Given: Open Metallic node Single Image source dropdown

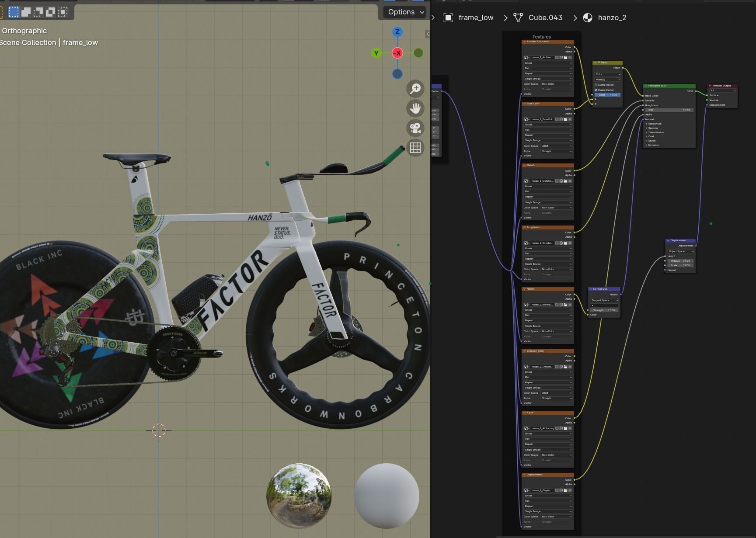Looking at the screenshot, I should click(x=548, y=202).
